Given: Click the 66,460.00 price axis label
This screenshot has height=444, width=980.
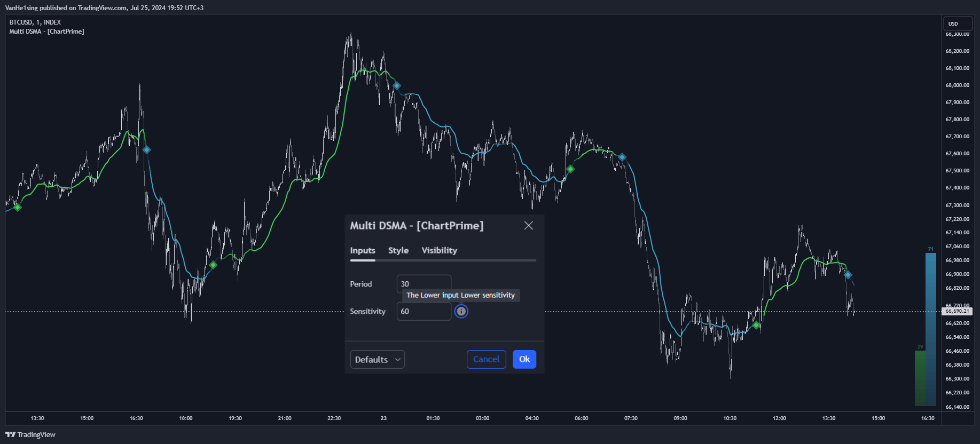Looking at the screenshot, I should click(x=958, y=351).
